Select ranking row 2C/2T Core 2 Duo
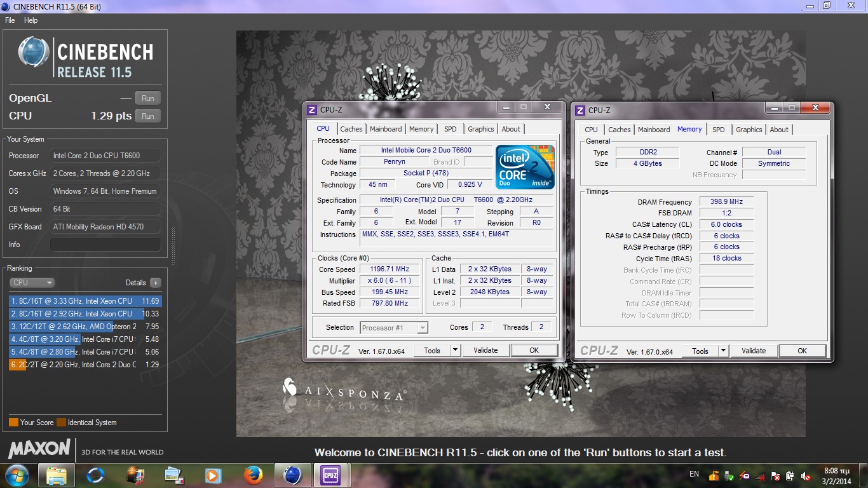 [85, 365]
